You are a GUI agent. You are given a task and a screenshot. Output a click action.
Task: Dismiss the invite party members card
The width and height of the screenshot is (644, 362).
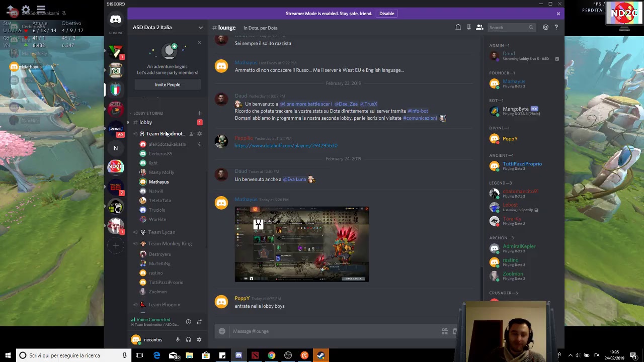(x=199, y=43)
